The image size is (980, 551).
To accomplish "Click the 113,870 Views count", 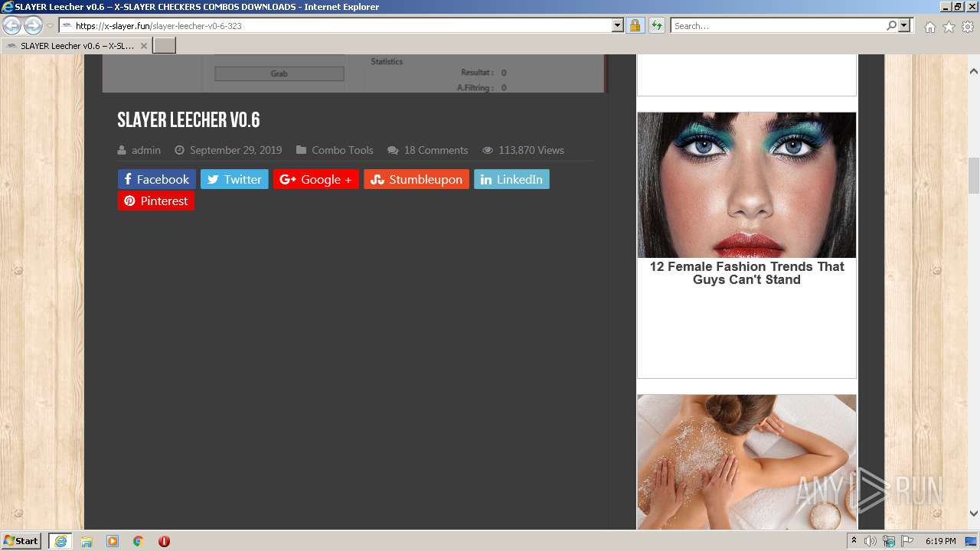I will tap(531, 150).
